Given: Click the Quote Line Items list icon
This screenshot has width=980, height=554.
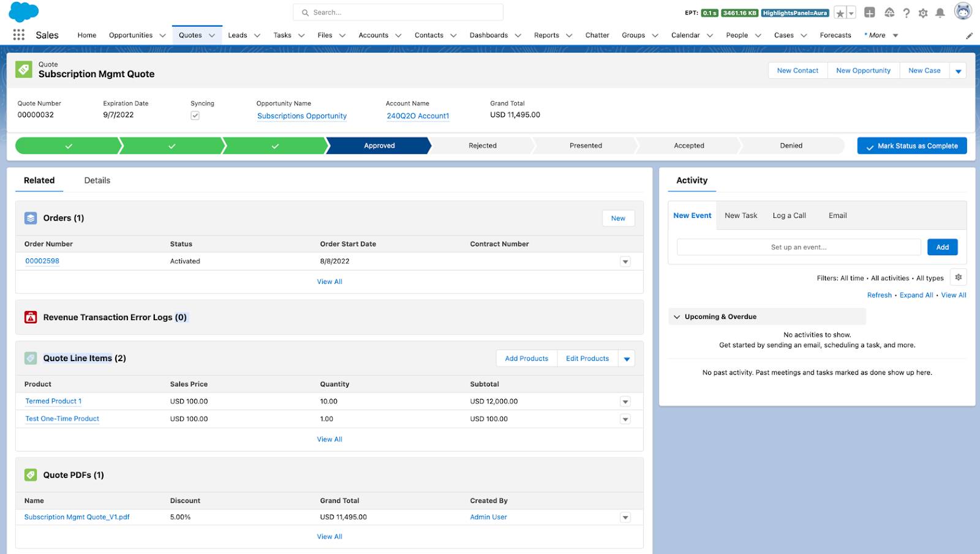Looking at the screenshot, I should [x=31, y=358].
